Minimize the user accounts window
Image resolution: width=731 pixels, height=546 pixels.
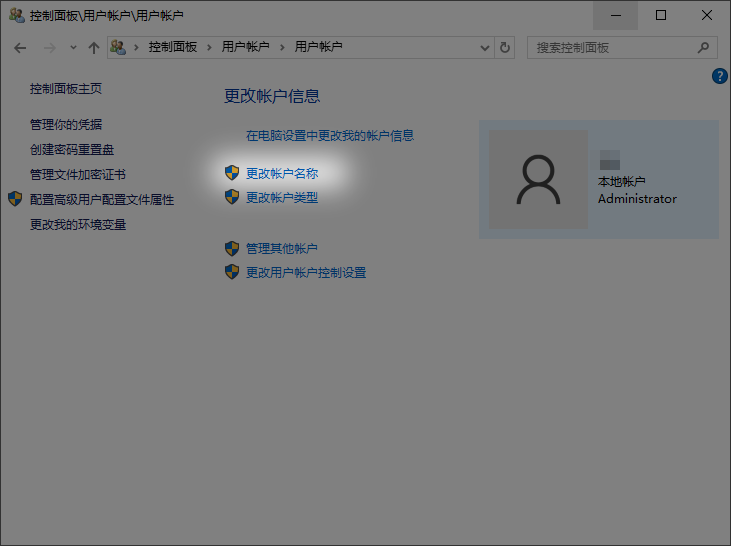point(615,15)
